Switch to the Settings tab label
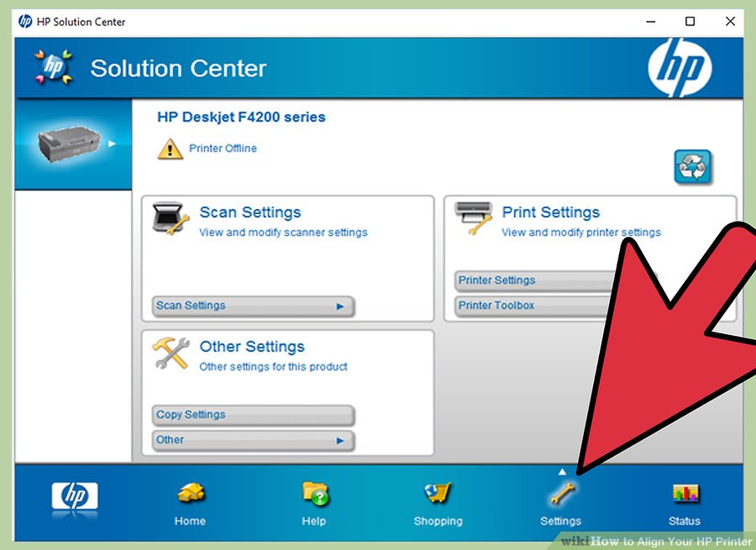Image resolution: width=756 pixels, height=550 pixels. [561, 521]
